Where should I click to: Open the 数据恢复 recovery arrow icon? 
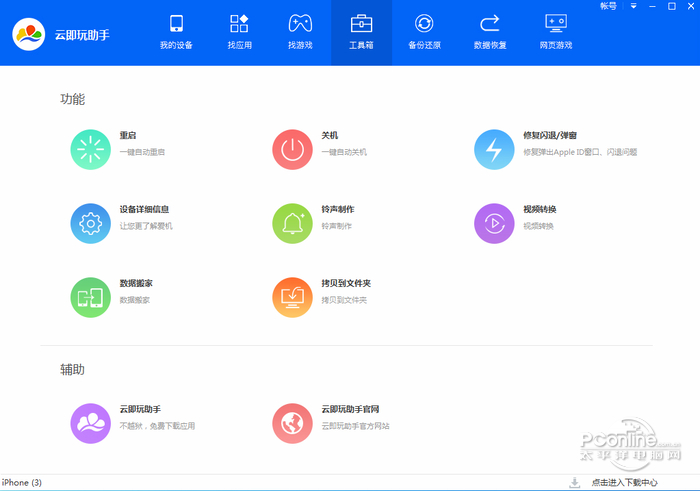pos(490,24)
